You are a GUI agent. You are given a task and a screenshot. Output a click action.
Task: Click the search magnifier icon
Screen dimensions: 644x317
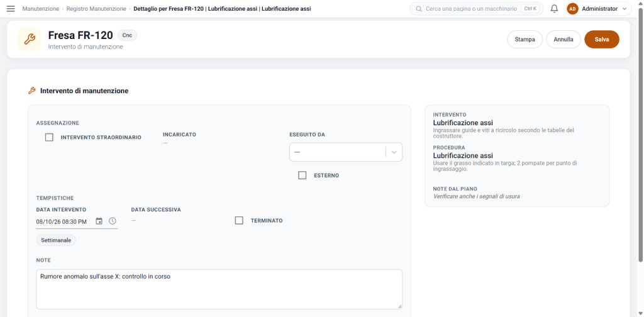tap(419, 9)
